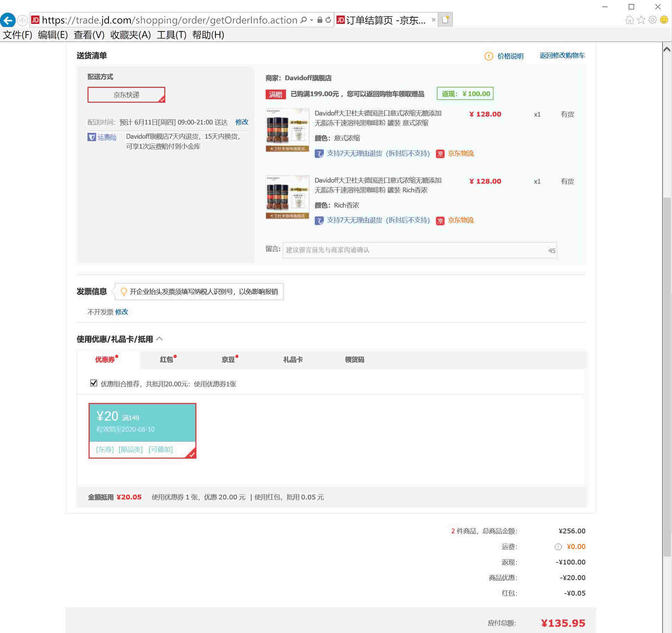Screen dimensions: 672x633
Task: Click the 运费 info icon
Action: [558, 547]
